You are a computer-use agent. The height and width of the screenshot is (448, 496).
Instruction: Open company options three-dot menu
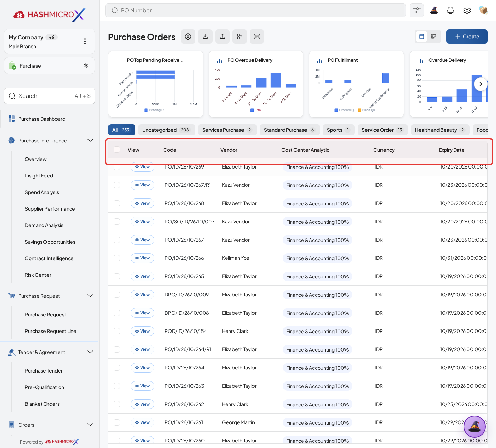[x=85, y=41]
